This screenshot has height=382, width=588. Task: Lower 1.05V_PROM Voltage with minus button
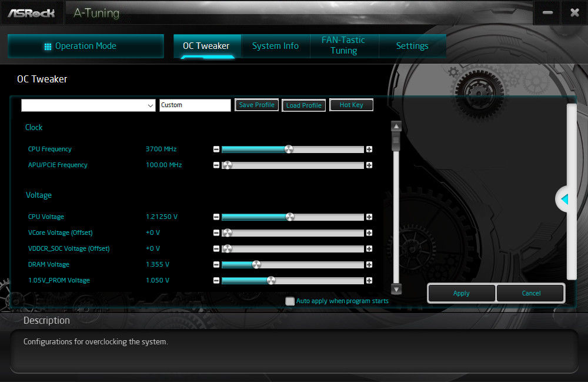click(x=216, y=280)
